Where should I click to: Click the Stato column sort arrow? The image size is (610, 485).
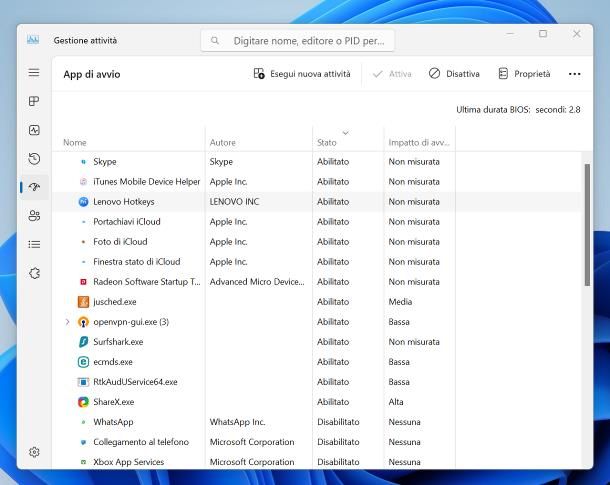[345, 133]
